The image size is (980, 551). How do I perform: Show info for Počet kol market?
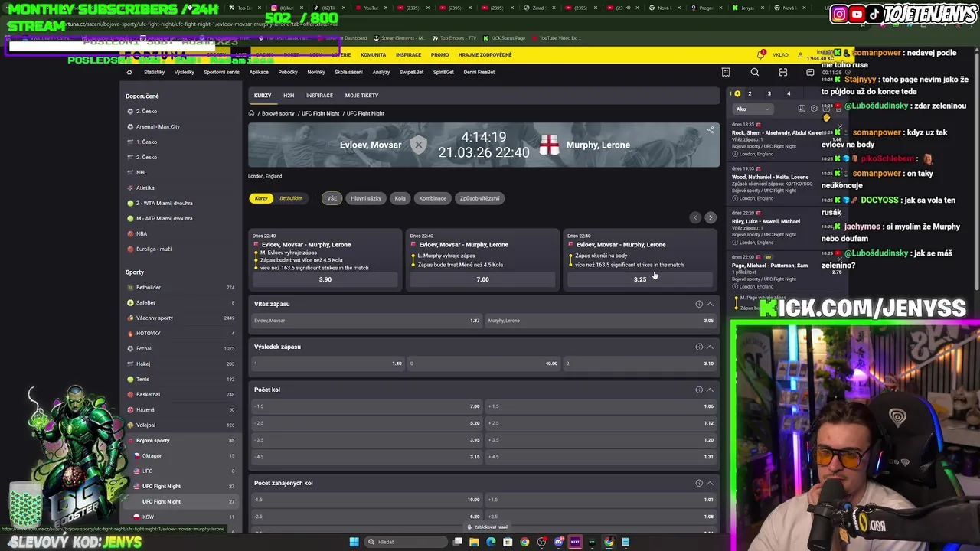pos(699,390)
